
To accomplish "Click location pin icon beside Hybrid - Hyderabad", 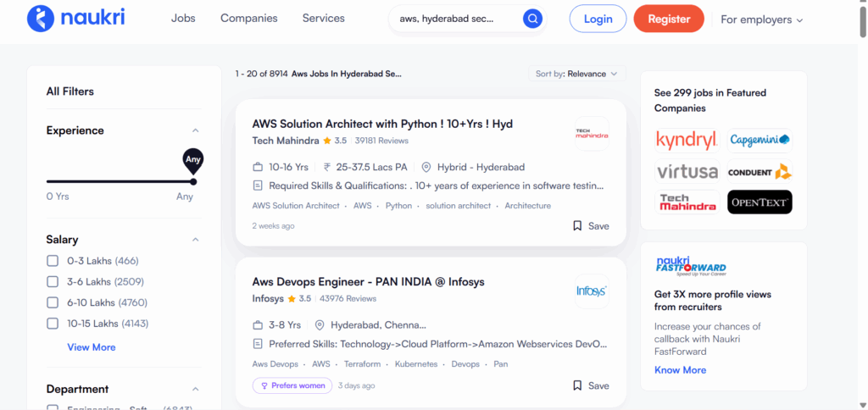I will point(426,167).
